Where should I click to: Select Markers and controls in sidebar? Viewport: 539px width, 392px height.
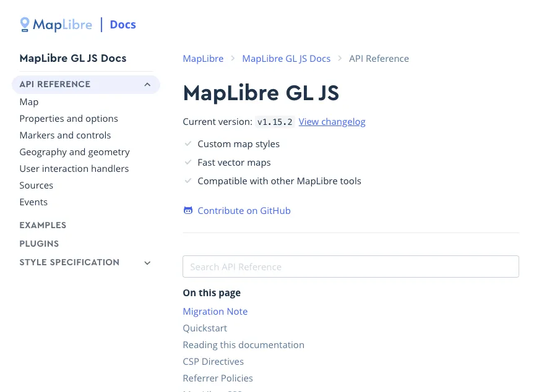65,135
